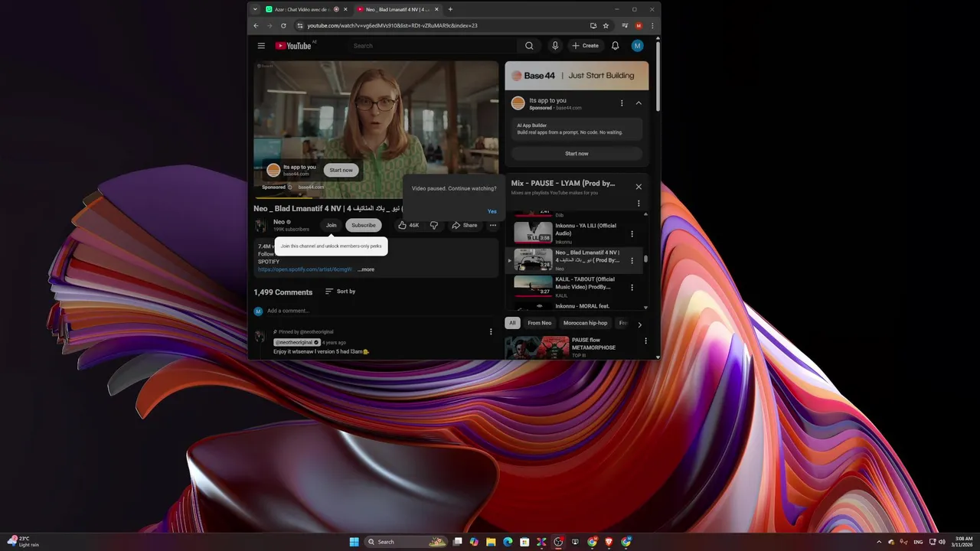
Task: Click the browser address bar URL
Action: coord(393,25)
